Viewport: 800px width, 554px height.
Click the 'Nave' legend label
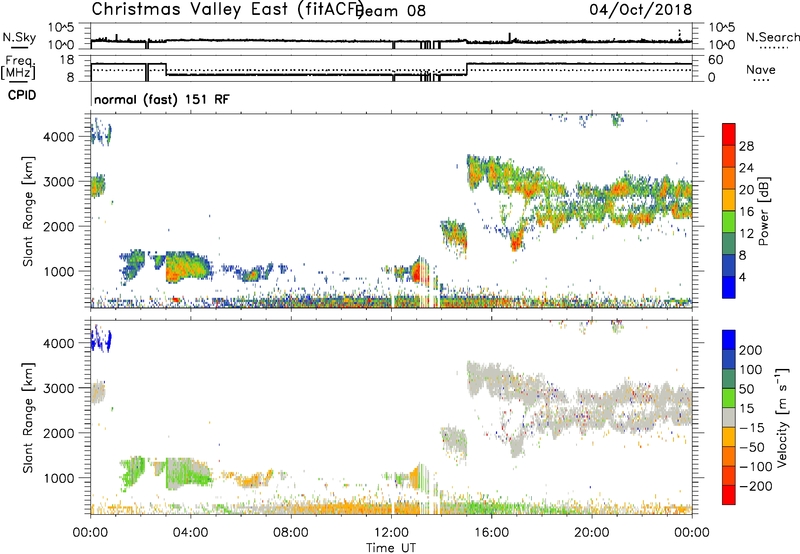click(x=761, y=69)
